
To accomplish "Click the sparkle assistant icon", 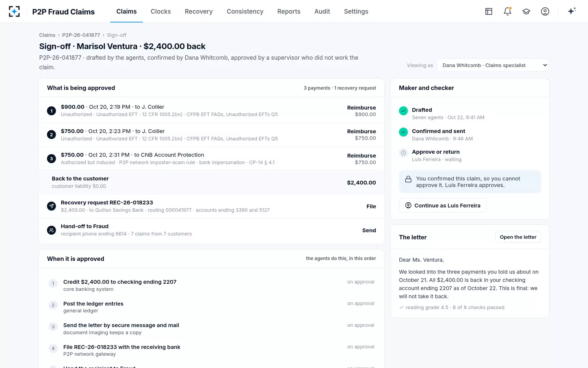I will click(x=572, y=11).
